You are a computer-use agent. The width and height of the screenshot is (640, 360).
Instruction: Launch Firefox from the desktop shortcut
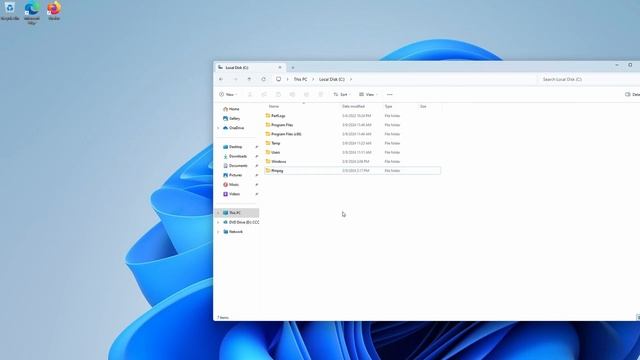(x=54, y=11)
